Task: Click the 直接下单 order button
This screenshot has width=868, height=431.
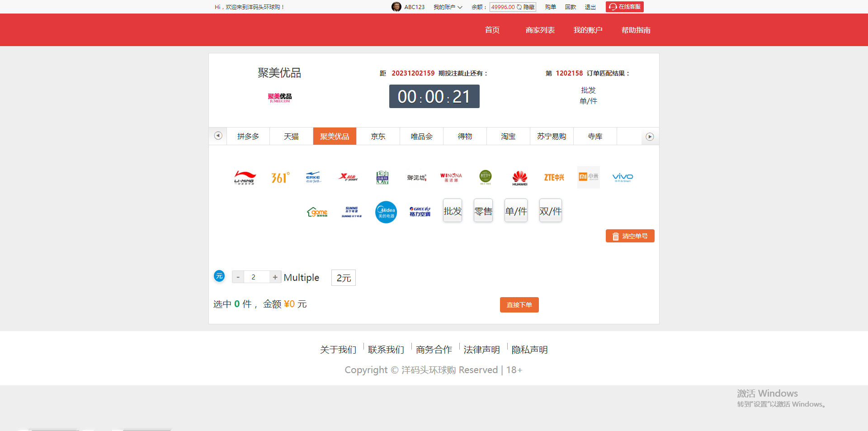Action: [x=519, y=304]
